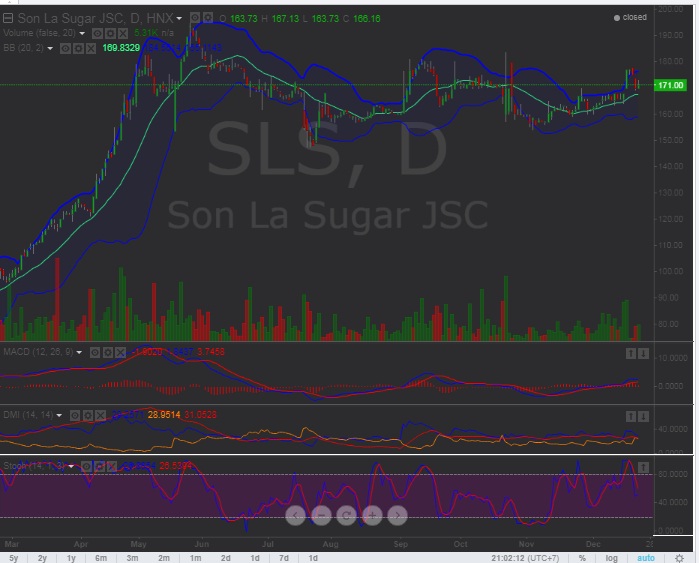The height and width of the screenshot is (563, 699).
Task: Zoom in with the round plus button
Action: (372, 516)
